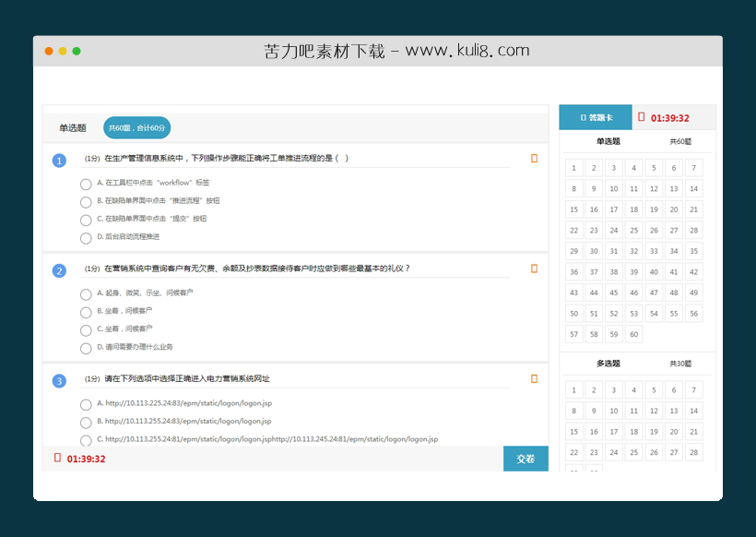Click the 单选题 label in the sidebar
The height and width of the screenshot is (537, 756).
610,140
